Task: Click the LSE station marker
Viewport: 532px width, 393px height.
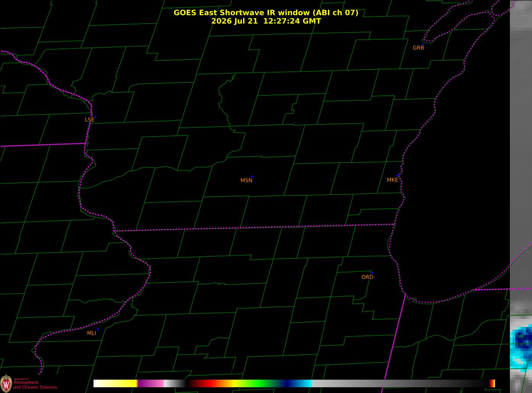Action: point(95,117)
